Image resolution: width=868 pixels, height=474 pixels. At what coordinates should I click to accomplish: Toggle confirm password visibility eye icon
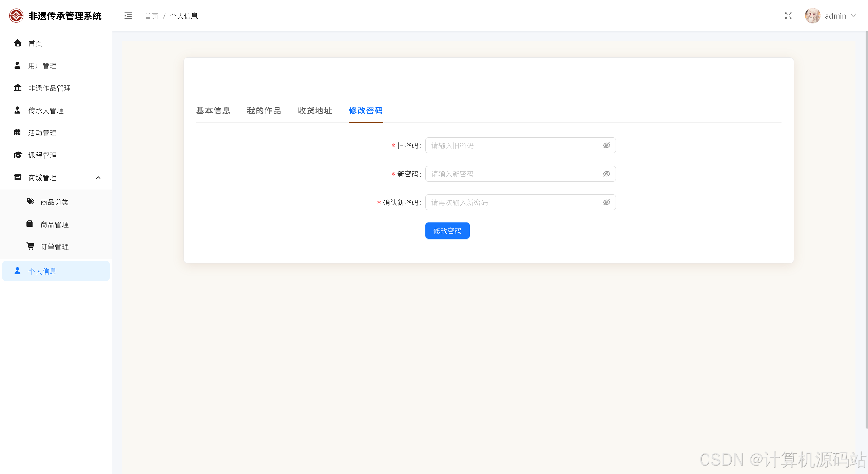pyautogui.click(x=606, y=202)
